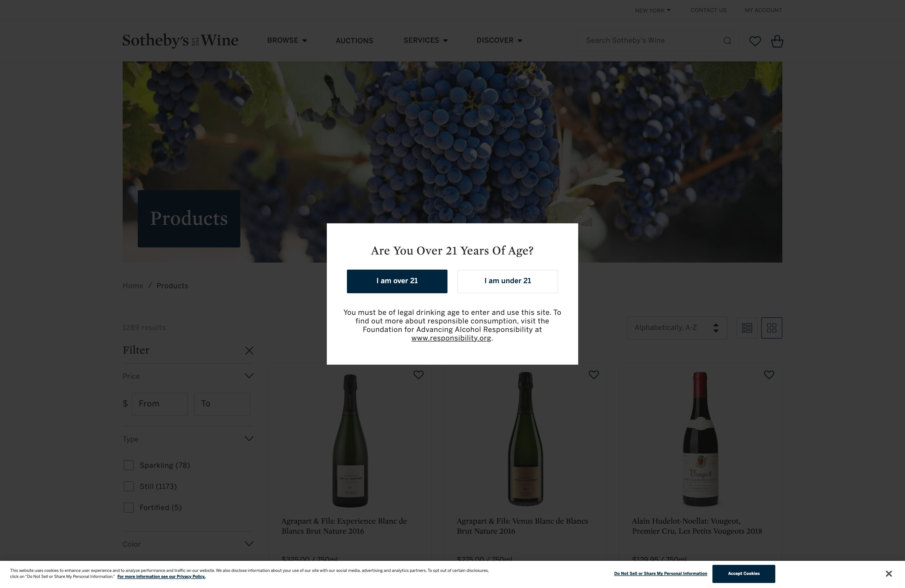The width and height of the screenshot is (905, 588).
Task: Check the Still type filter
Action: click(128, 486)
